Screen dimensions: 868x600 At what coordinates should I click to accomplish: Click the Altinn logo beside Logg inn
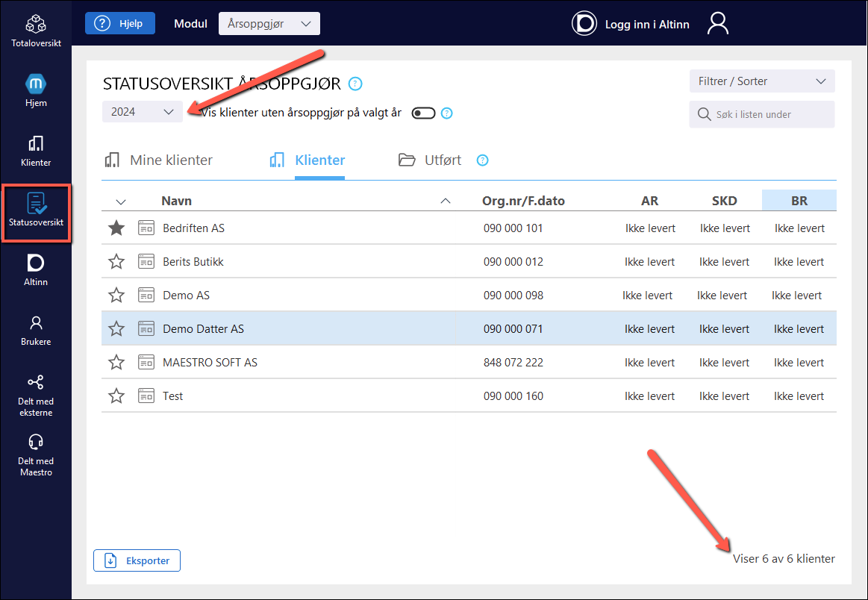pyautogui.click(x=584, y=24)
